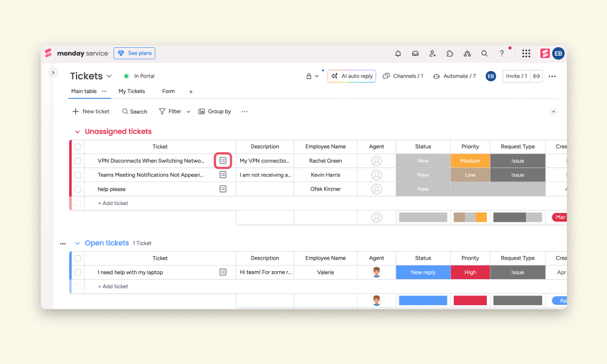This screenshot has height=364, width=607.
Task: Click the See plans button
Action: 134,53
